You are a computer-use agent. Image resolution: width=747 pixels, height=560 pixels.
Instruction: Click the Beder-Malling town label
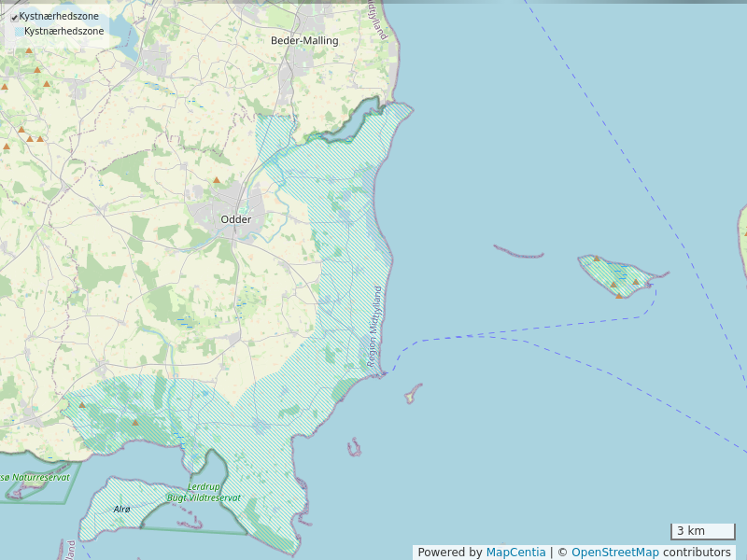[x=304, y=41]
